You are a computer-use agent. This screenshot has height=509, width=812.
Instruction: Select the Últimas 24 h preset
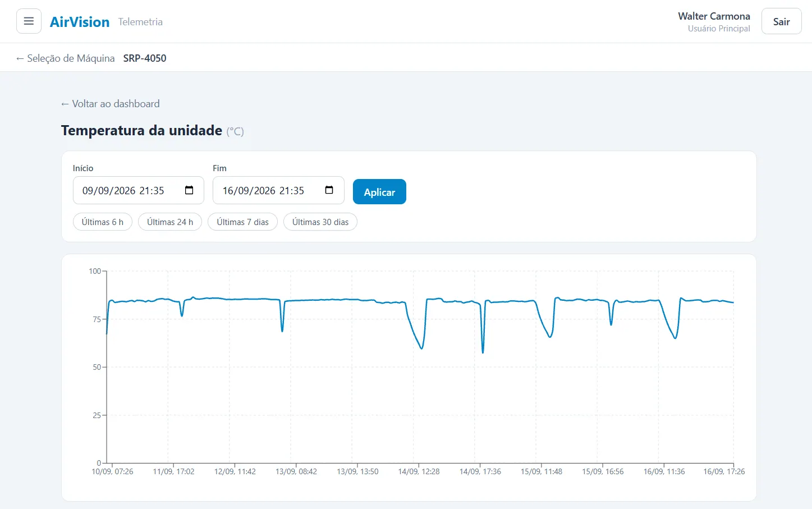170,222
